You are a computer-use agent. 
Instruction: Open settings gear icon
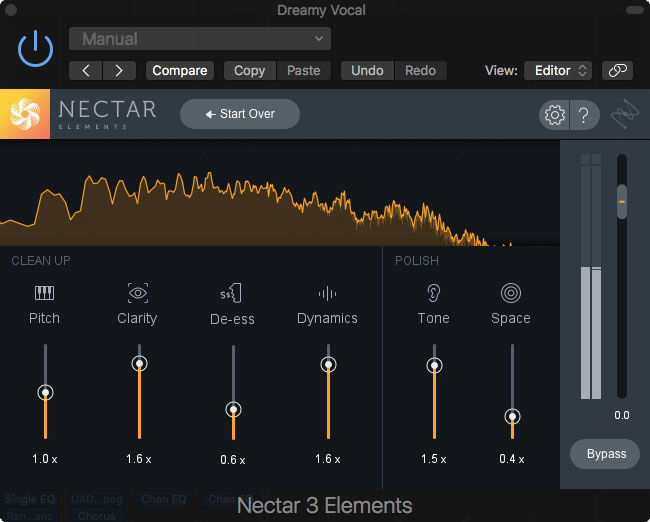coord(555,115)
